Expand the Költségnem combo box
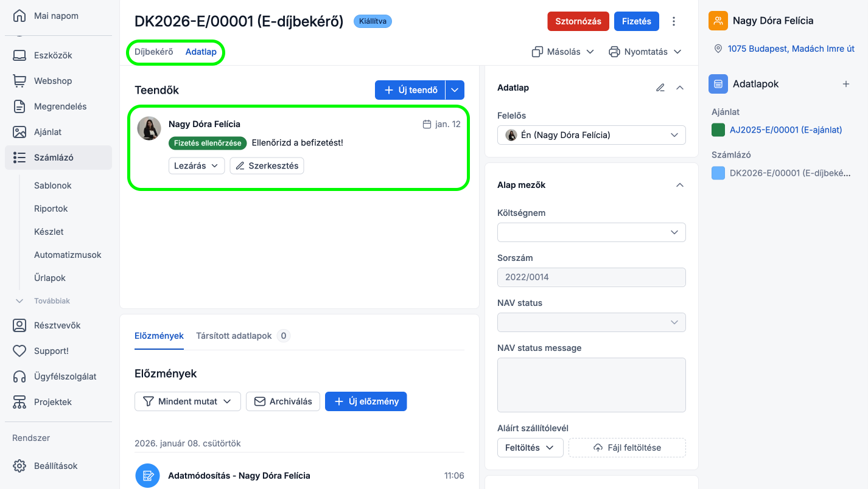868x489 pixels. pyautogui.click(x=591, y=232)
